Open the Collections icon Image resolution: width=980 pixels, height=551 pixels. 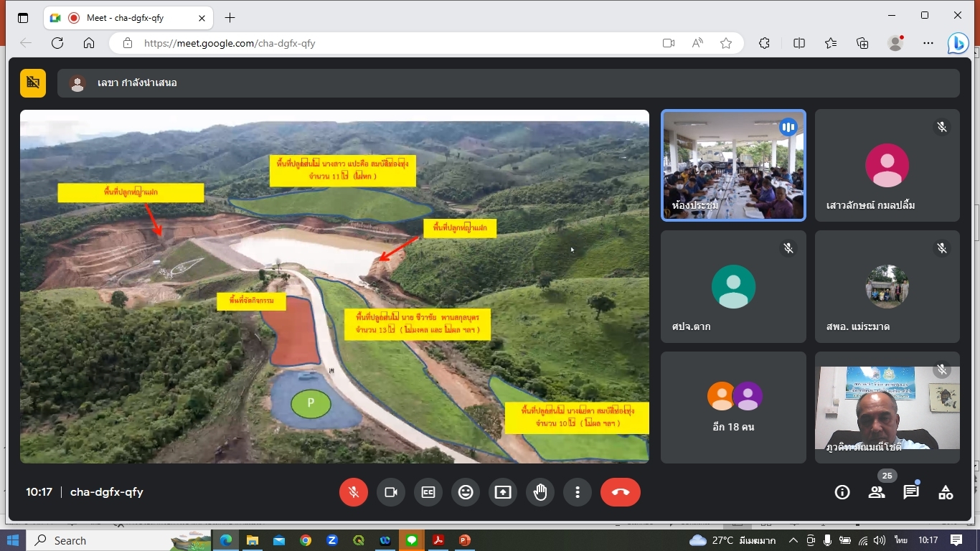(863, 43)
